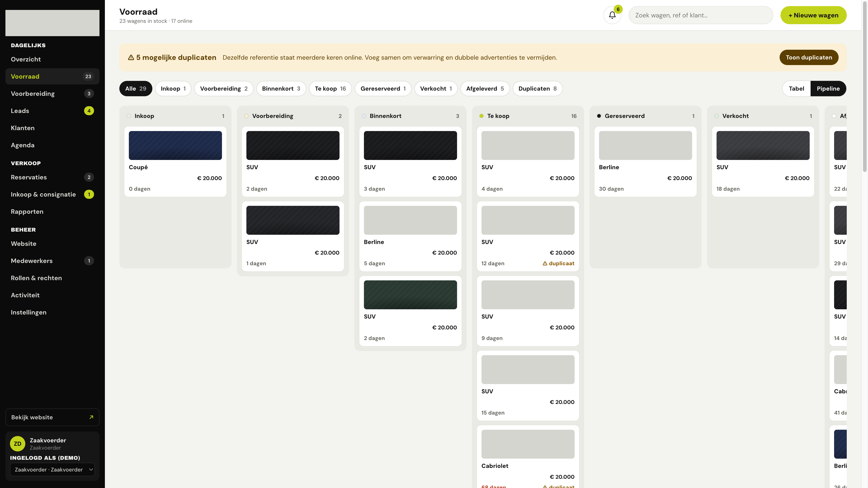
Task: Filter by Voorbereiding tab
Action: point(224,89)
